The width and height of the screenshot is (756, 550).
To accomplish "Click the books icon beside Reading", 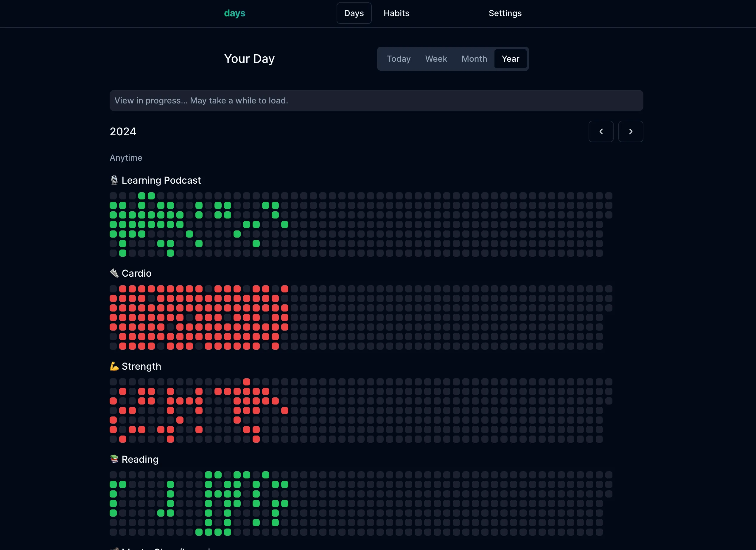I will click(114, 459).
